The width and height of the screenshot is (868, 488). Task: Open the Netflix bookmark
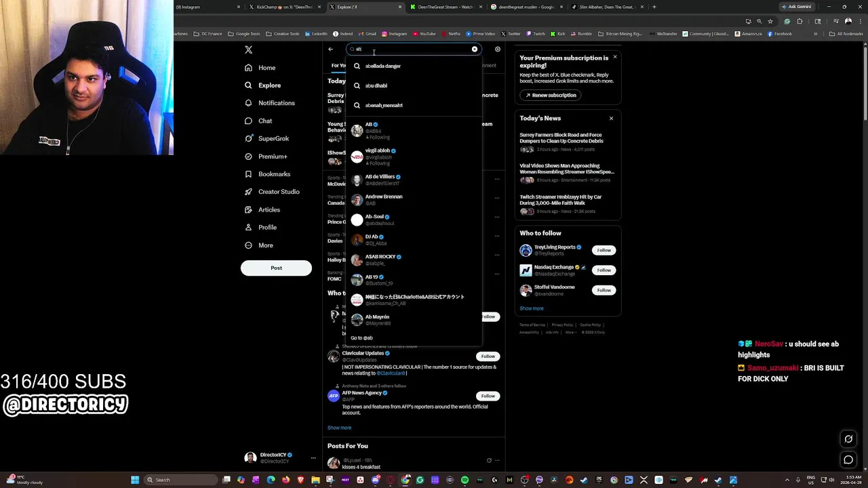point(451,34)
